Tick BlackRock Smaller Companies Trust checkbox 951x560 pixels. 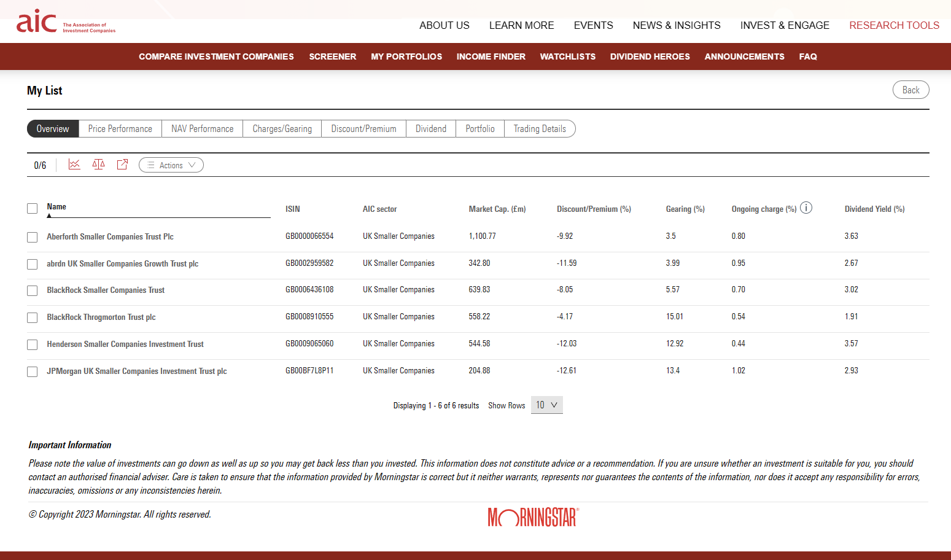point(33,290)
